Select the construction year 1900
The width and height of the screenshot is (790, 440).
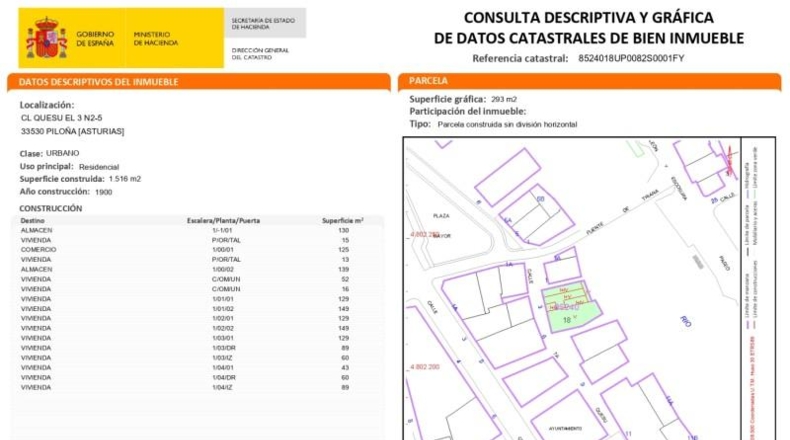103,192
